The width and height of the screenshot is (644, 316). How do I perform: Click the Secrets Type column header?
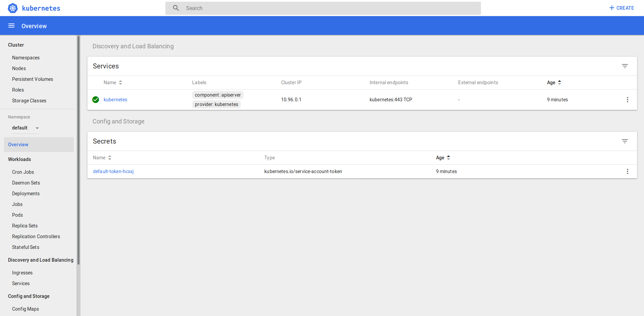(x=269, y=158)
